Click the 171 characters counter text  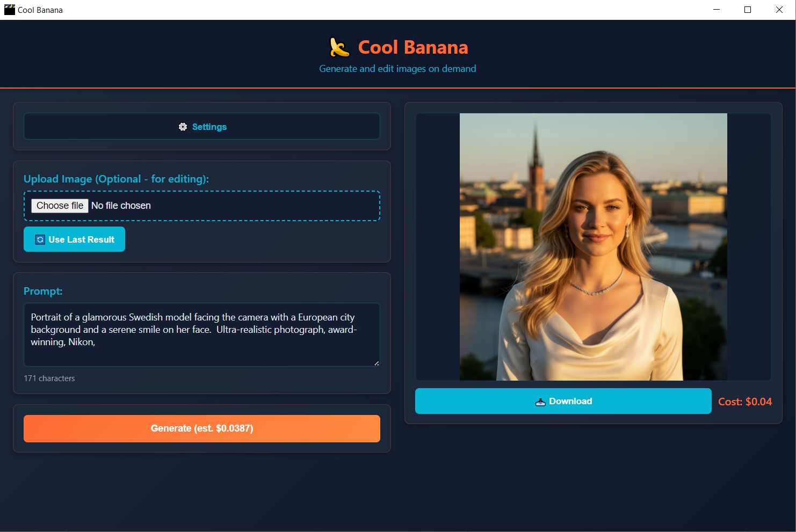[49, 378]
